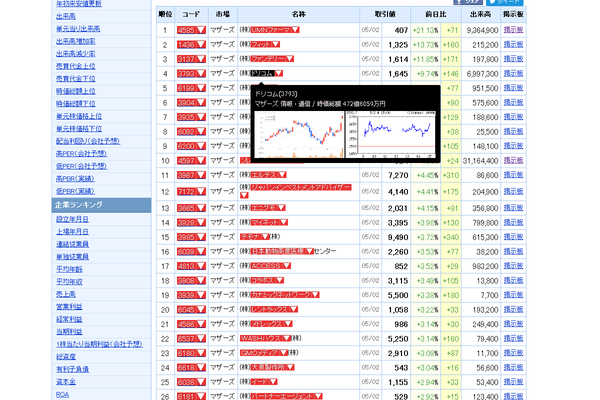This screenshot has width=600, height=400.
Task: Click the 前日比 column header
Action: tap(436, 15)
